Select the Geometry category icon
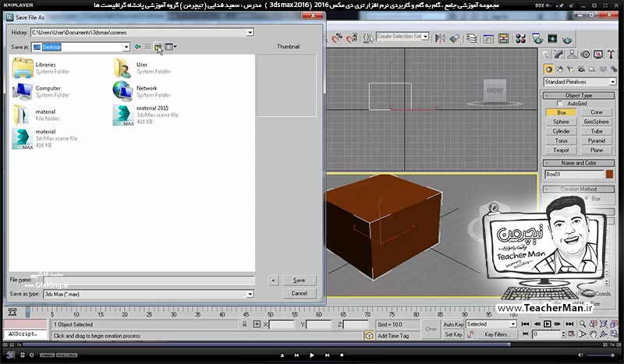The width and height of the screenshot is (624, 364). 549,69
